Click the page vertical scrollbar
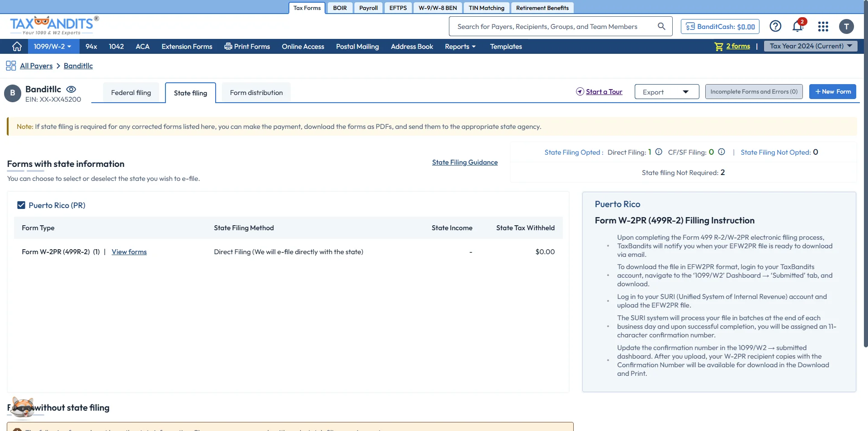The width and height of the screenshot is (868, 431). [x=865, y=174]
